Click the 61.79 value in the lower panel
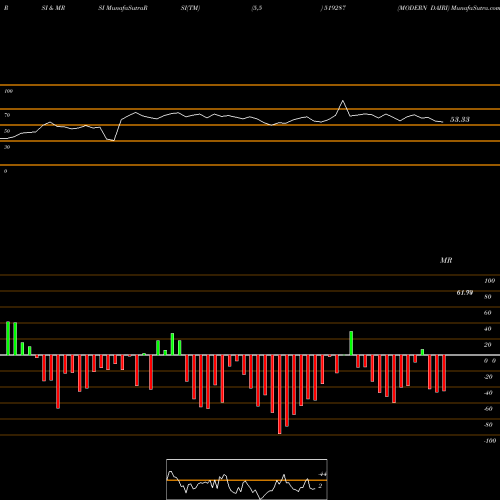The image size is (500, 500). point(465,293)
